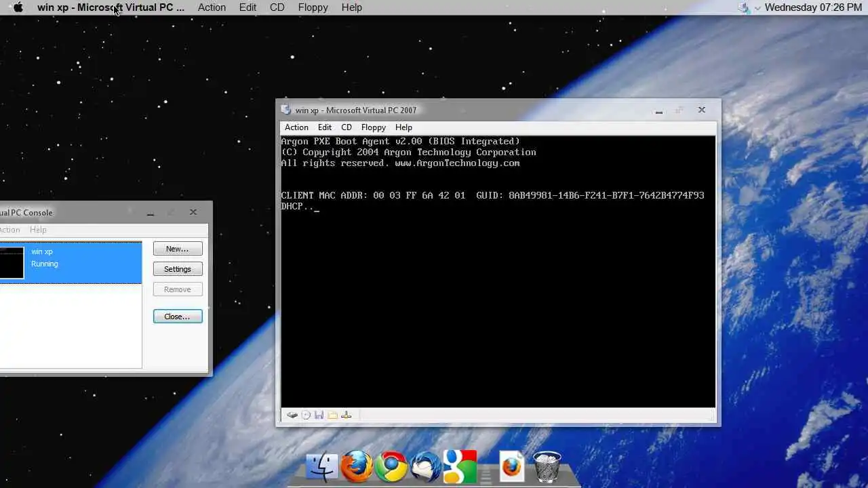Screen dimensions: 868x488
Task: Click the floppy disk status icon
Action: coord(319,415)
